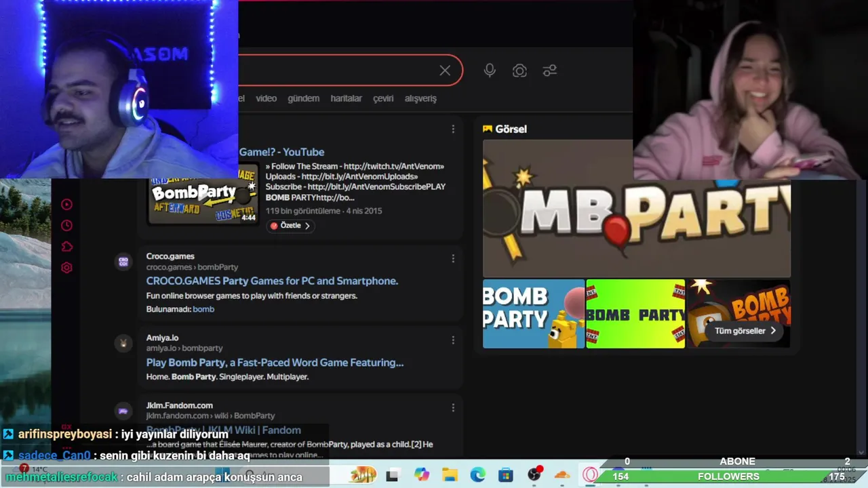868x488 pixels.
Task: Click the FOLLOWERS goal bar overlay
Action: tap(728, 476)
